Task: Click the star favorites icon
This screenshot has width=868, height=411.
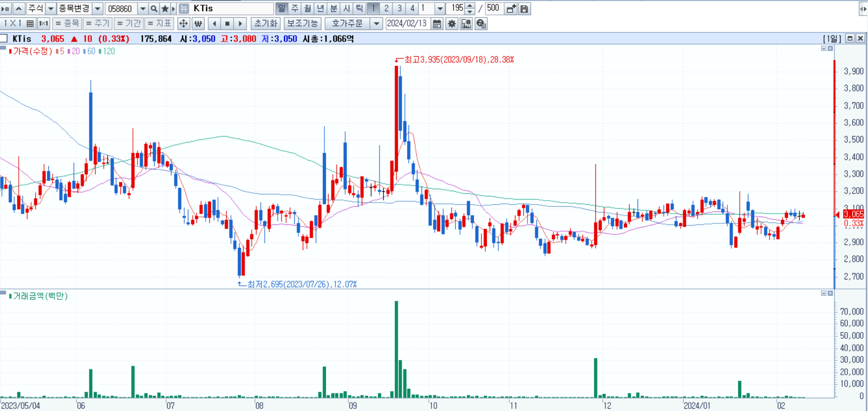Action: click(x=165, y=9)
